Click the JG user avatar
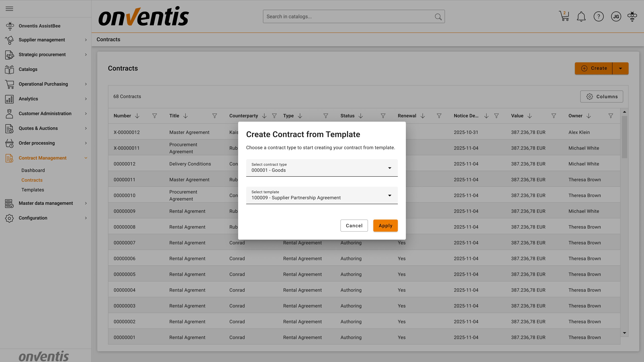The image size is (644, 362). 616,17
